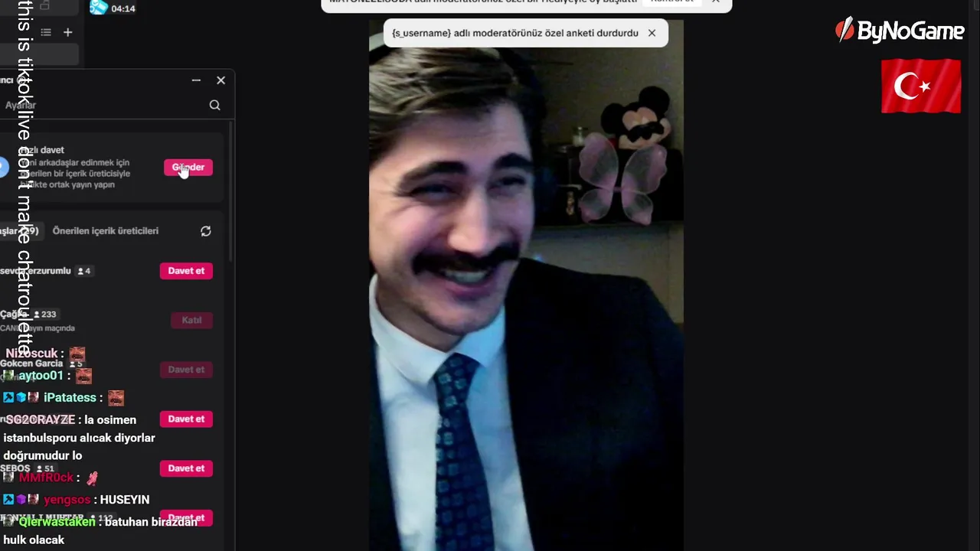The image size is (980, 551).
Task: Invite Gokcen Garcia with Davet et
Action: tap(186, 370)
